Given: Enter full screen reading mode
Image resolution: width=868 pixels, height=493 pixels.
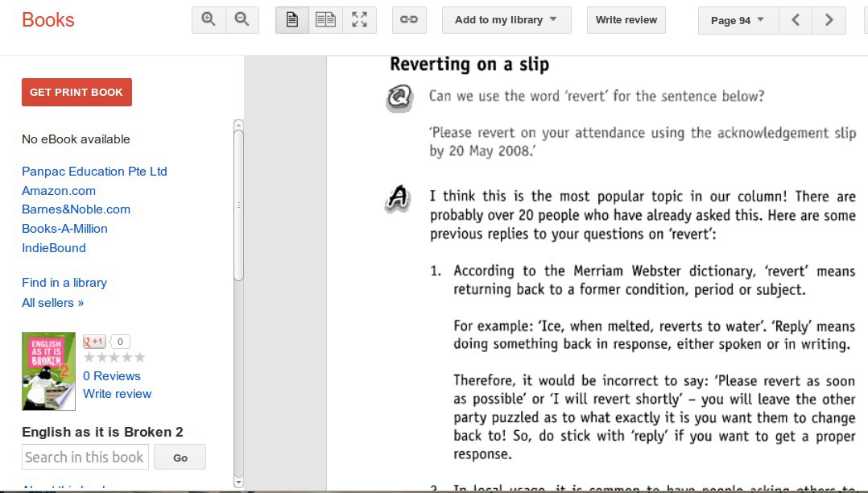Looking at the screenshot, I should click(x=359, y=20).
